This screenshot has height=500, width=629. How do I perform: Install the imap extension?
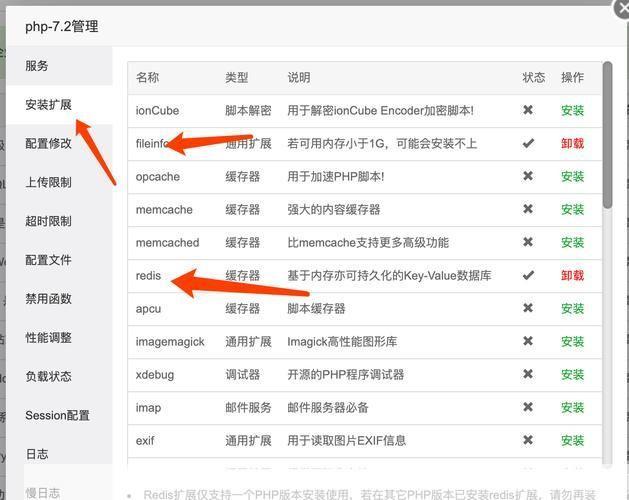pyautogui.click(x=572, y=408)
